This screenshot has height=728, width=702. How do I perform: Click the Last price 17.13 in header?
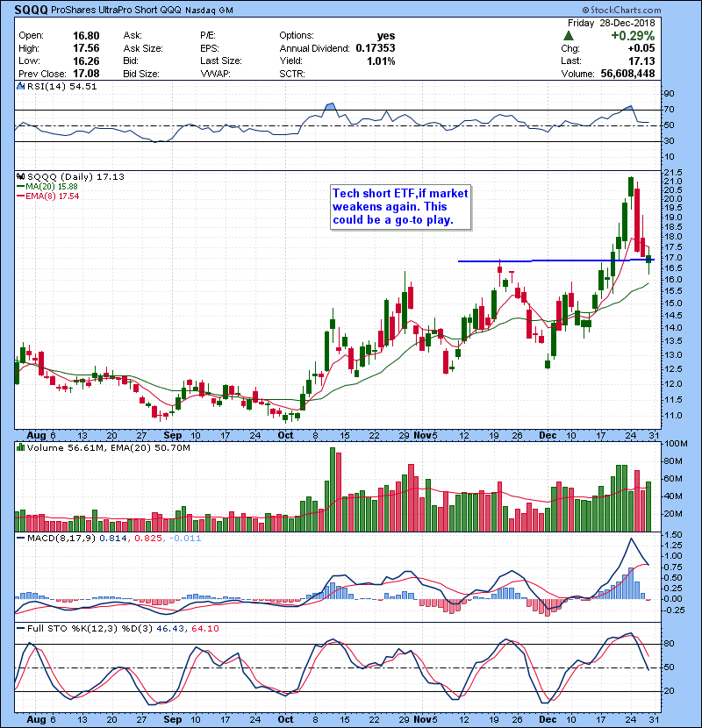pyautogui.click(x=641, y=61)
